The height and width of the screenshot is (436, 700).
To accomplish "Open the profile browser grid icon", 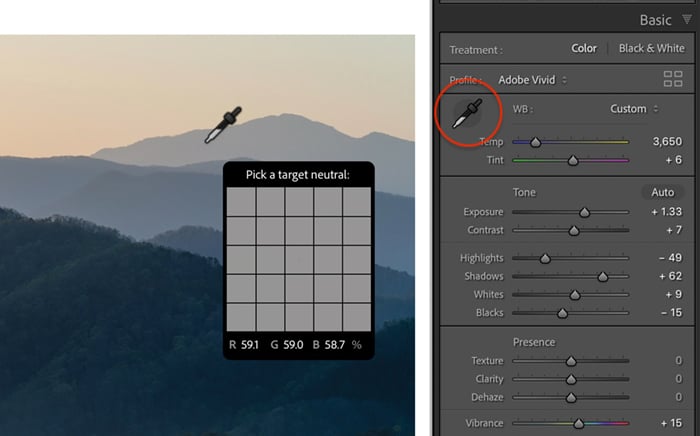I will (673, 79).
